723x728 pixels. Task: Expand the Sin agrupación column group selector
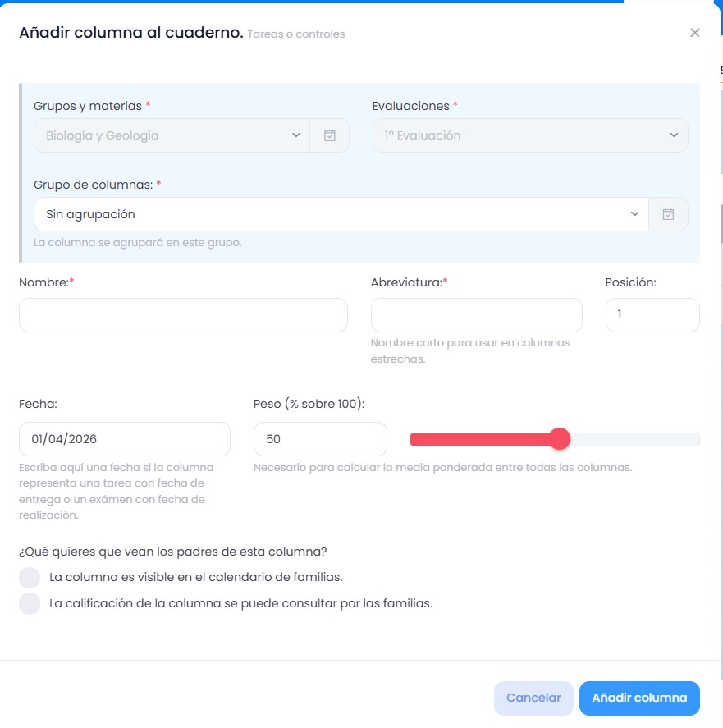tap(328, 214)
